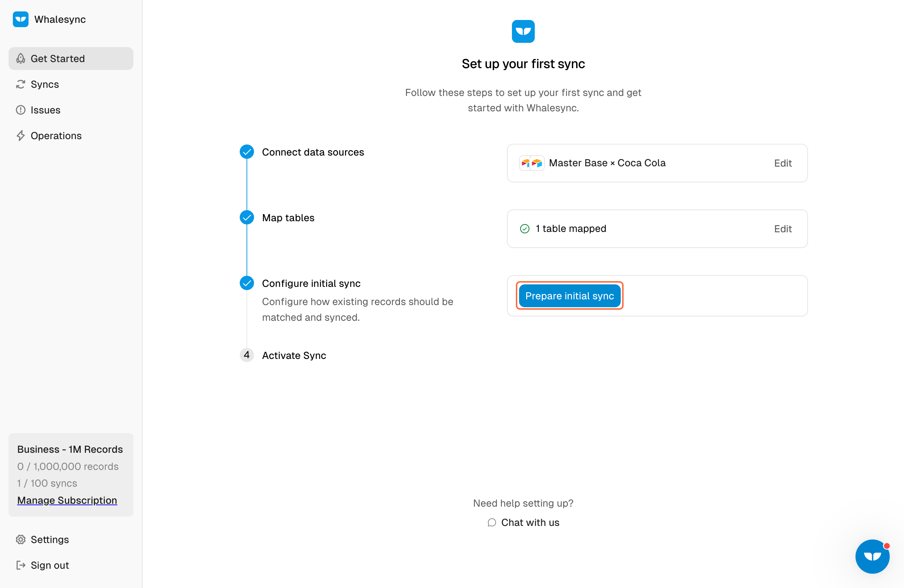
Task: Click the 0 / 1,000,000 records usage text
Action: click(68, 466)
